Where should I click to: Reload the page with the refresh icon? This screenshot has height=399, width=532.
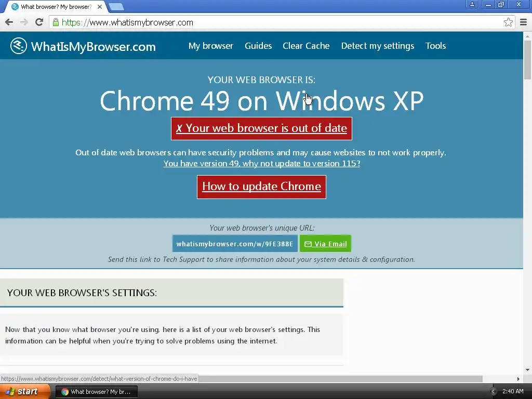point(39,22)
